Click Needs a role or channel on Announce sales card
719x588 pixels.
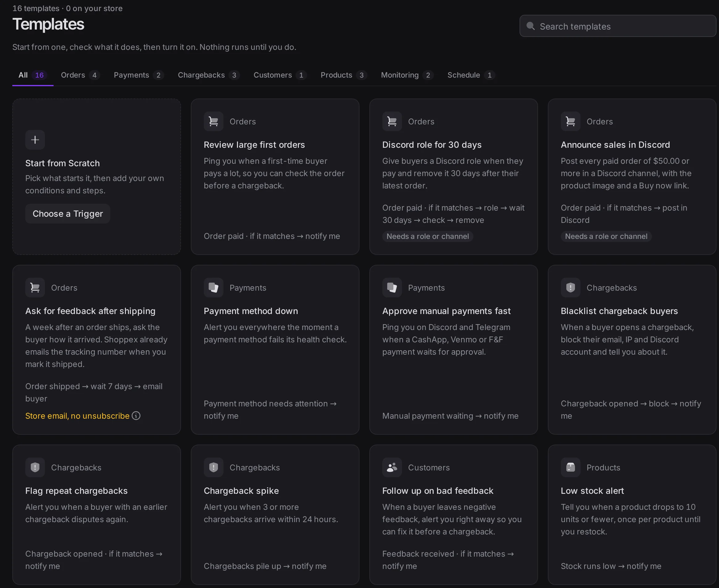[606, 236]
